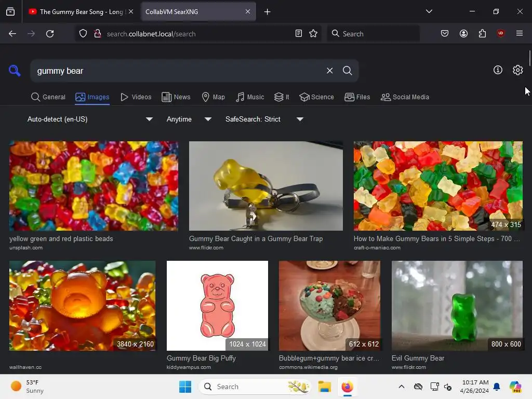Go back with the browser back arrow
The height and width of the screenshot is (399, 532).
point(12,34)
